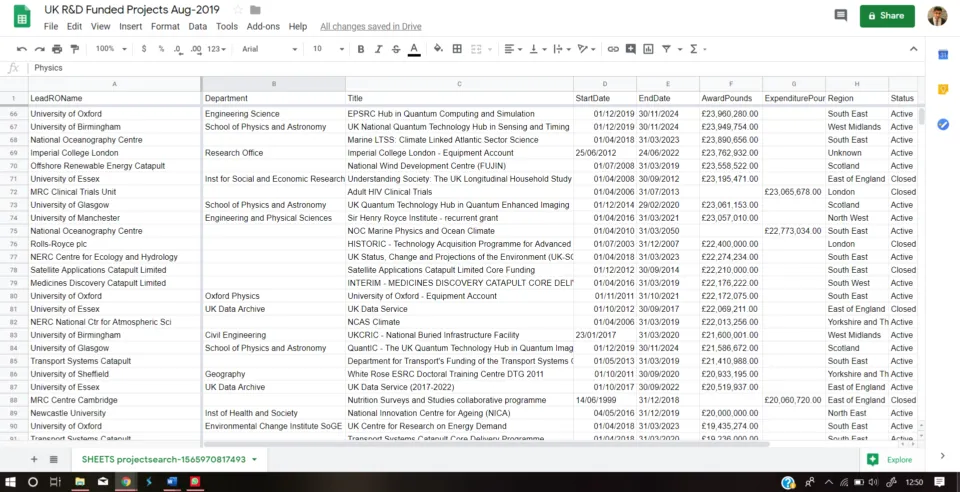Insert a link

pyautogui.click(x=613, y=49)
